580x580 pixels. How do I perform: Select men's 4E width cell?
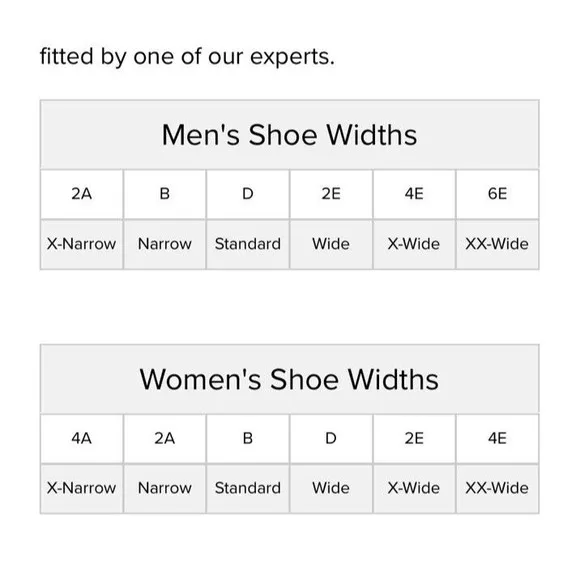point(414,194)
